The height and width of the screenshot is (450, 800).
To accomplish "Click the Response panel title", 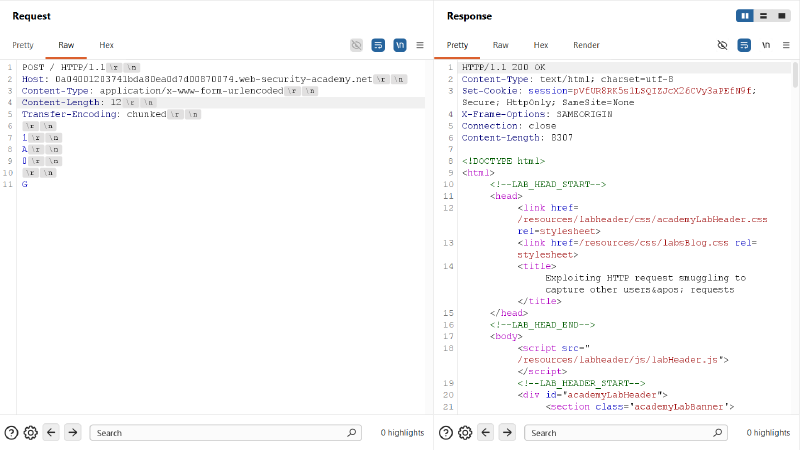I will tap(469, 16).
